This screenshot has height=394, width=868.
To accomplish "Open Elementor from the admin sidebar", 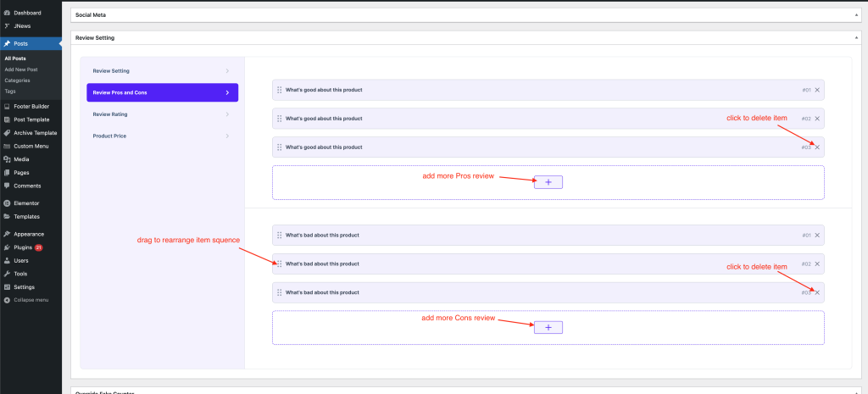I will 26,203.
